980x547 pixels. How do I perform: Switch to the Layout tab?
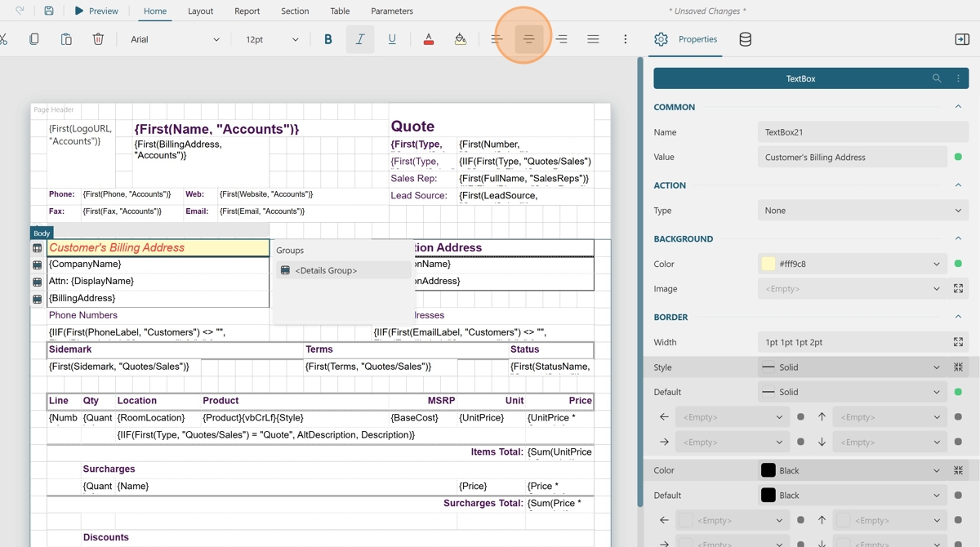200,11
